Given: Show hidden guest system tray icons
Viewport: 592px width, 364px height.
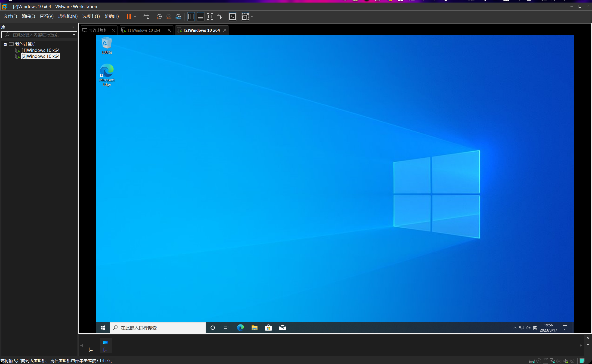Looking at the screenshot, I should click(515, 328).
